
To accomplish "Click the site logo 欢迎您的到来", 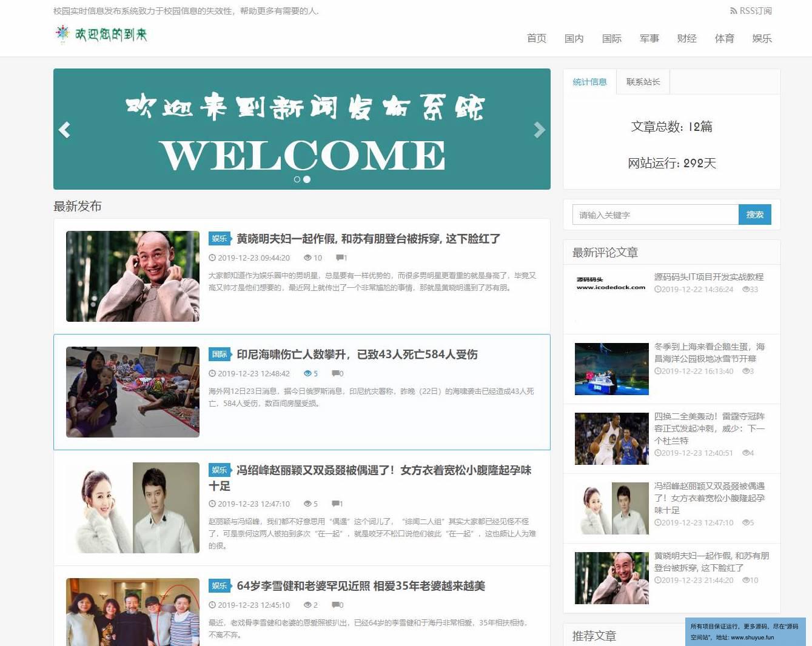I will click(x=101, y=34).
